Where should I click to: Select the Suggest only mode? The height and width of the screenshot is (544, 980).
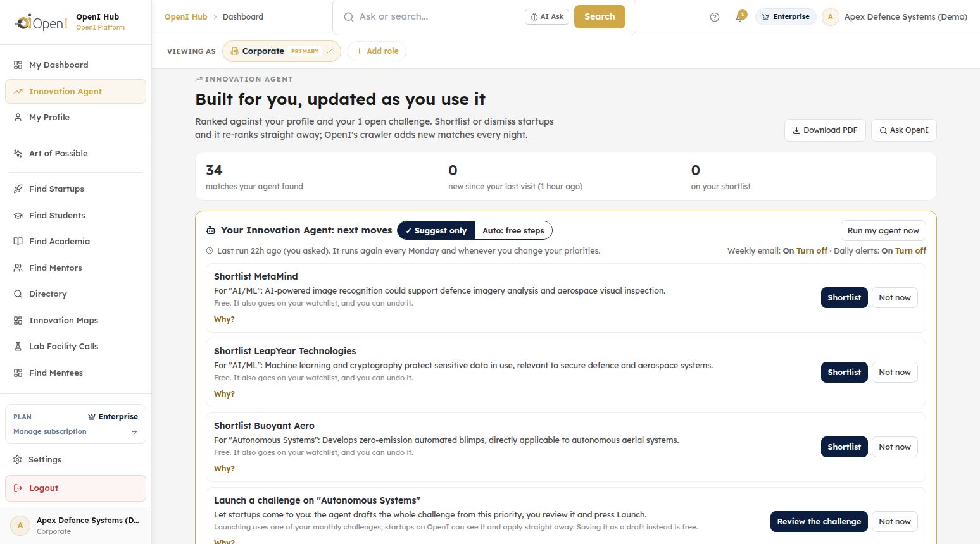tap(436, 231)
